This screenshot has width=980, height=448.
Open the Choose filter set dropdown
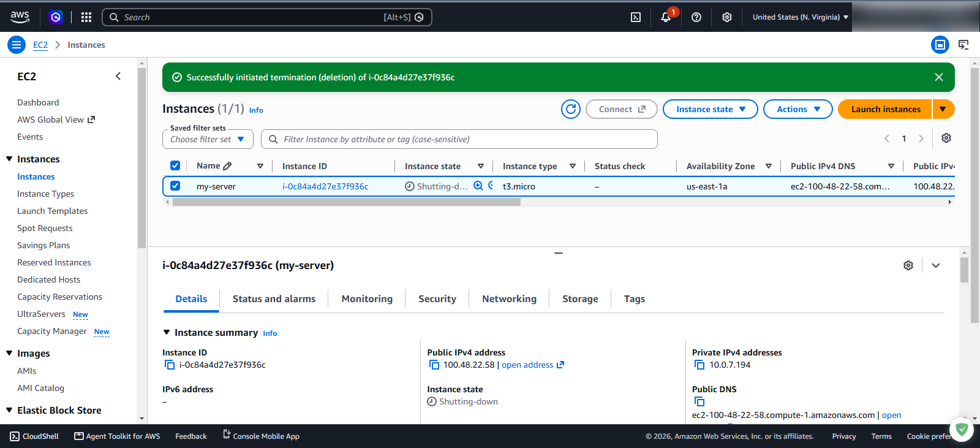(208, 139)
